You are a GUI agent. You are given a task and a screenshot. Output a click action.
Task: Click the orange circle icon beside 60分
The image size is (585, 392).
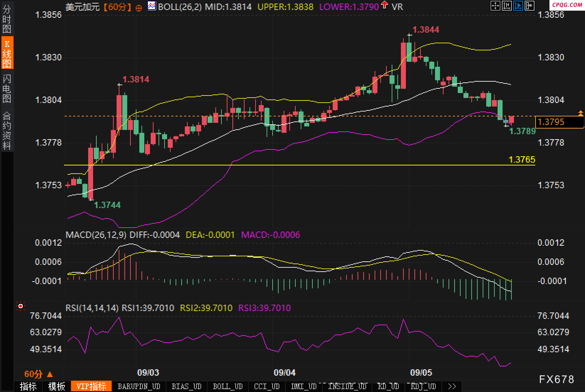[x=139, y=7]
